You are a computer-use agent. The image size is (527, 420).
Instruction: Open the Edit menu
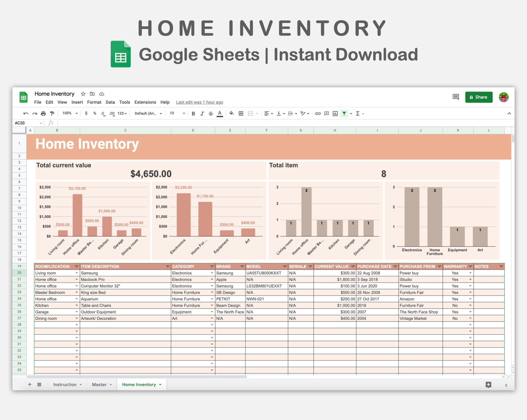pos(49,102)
